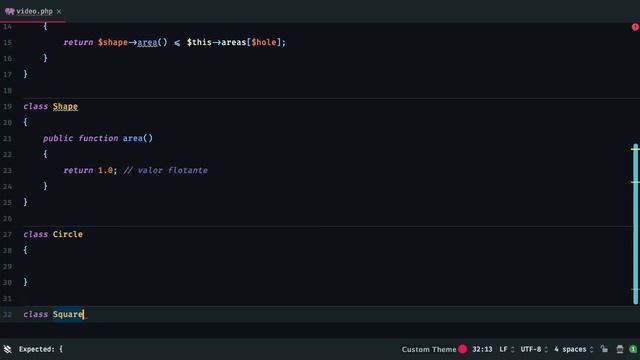Screen dimensions: 640x360
Task: Open the UTF-8 encoding dropdown
Action: 534,349
